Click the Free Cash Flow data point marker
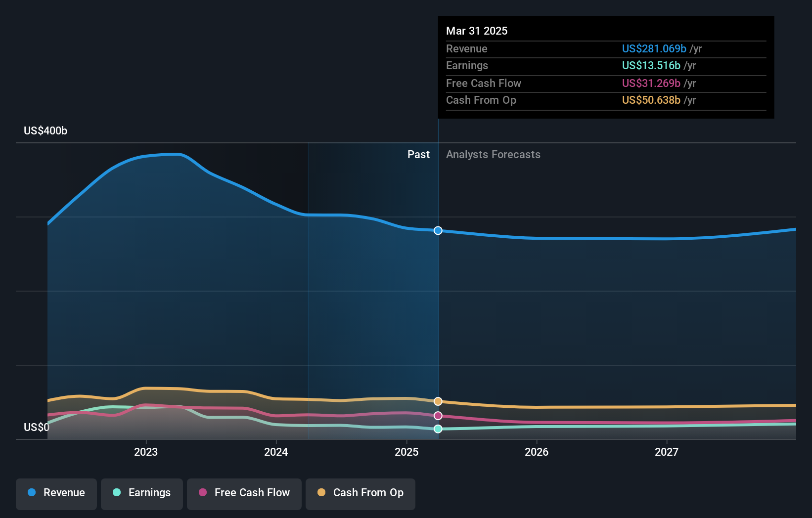 [x=438, y=416]
